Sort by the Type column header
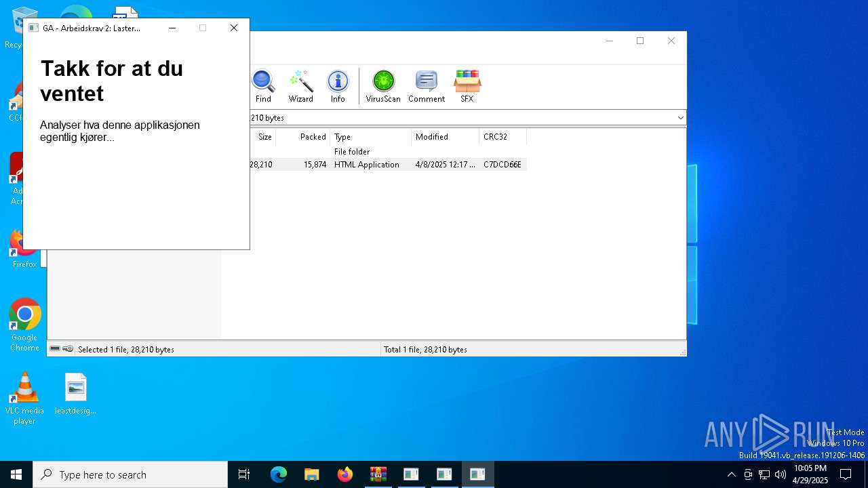The width and height of the screenshot is (868, 488). click(371, 137)
